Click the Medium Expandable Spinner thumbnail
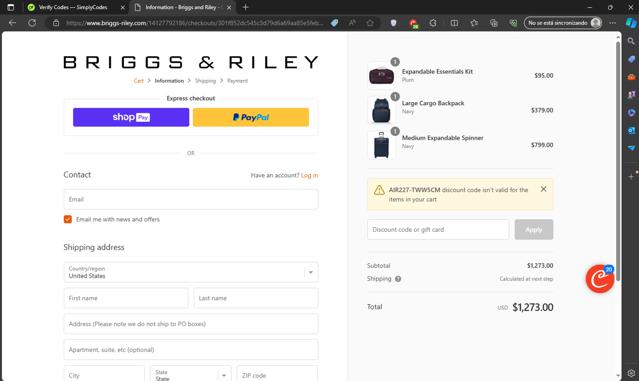Image resolution: width=639 pixels, height=381 pixels. click(x=381, y=145)
